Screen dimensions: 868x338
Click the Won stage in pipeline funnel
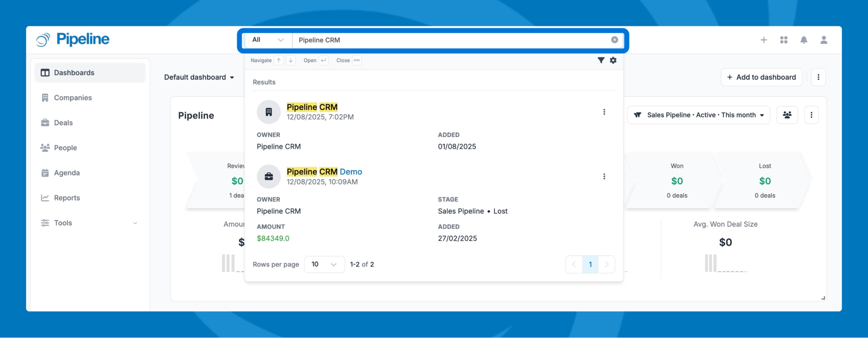pos(677,181)
